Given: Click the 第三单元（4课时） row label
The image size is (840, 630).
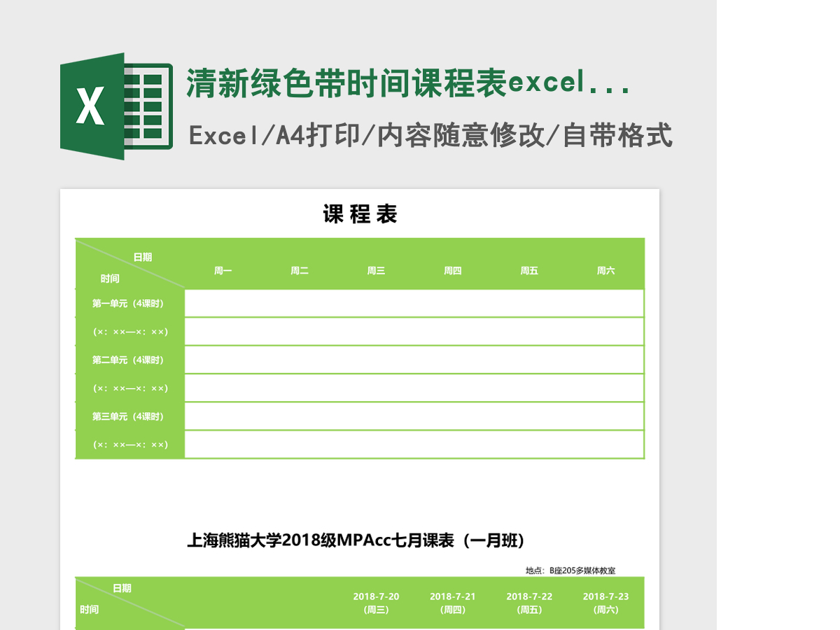Looking at the screenshot, I should [x=129, y=416].
